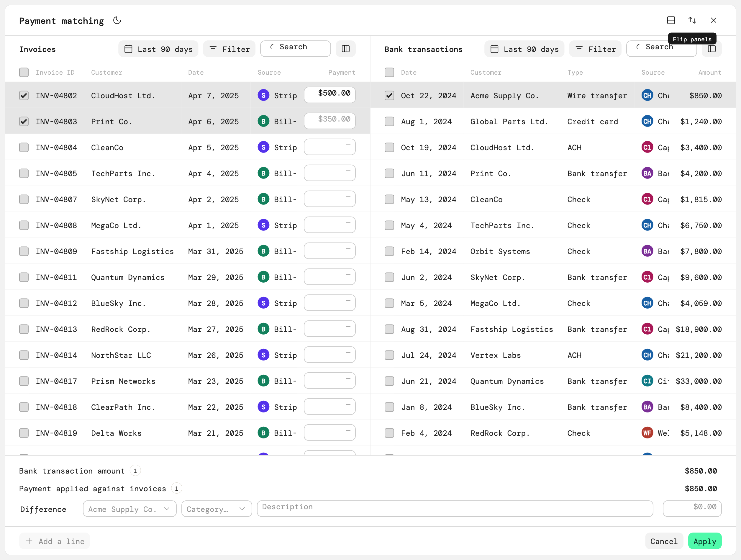
Task: Expand the Acme Supply Co. difference dropdown
Action: click(129, 509)
